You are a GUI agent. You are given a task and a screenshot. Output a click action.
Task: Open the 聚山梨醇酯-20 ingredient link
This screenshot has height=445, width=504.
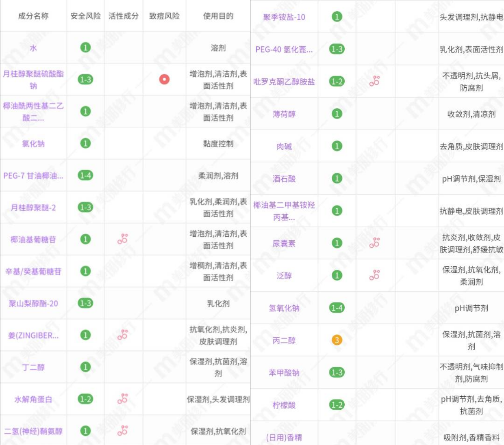tap(33, 303)
